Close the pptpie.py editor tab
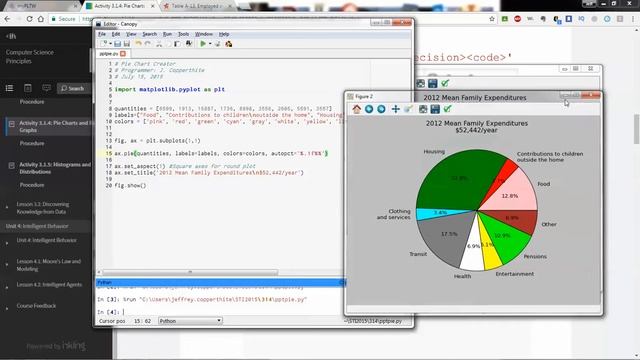 [123, 53]
